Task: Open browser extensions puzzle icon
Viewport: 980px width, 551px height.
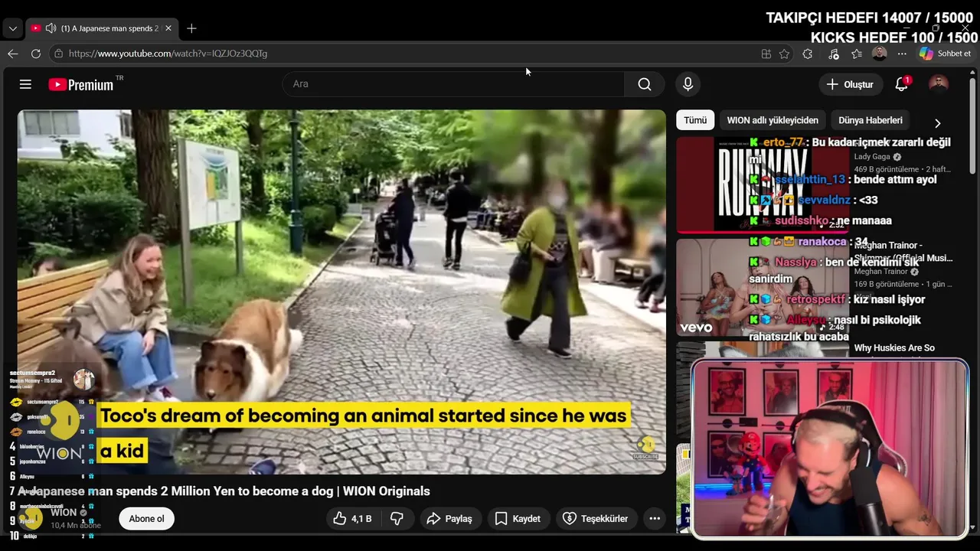Action: click(808, 54)
